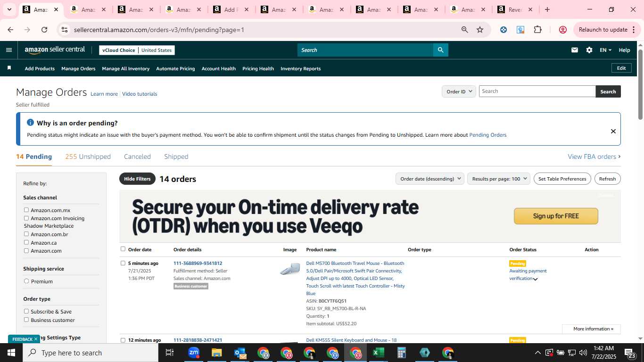Close the 'Why is an order pending' banner
644x362 pixels.
click(x=613, y=131)
